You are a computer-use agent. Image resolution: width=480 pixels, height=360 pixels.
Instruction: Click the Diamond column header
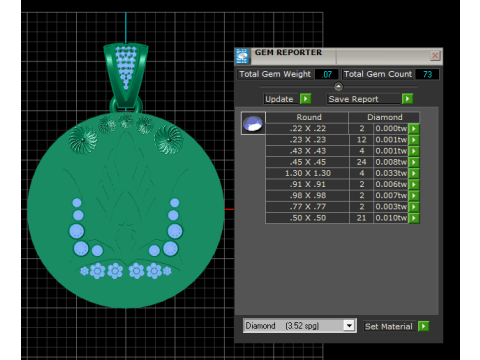(384, 117)
